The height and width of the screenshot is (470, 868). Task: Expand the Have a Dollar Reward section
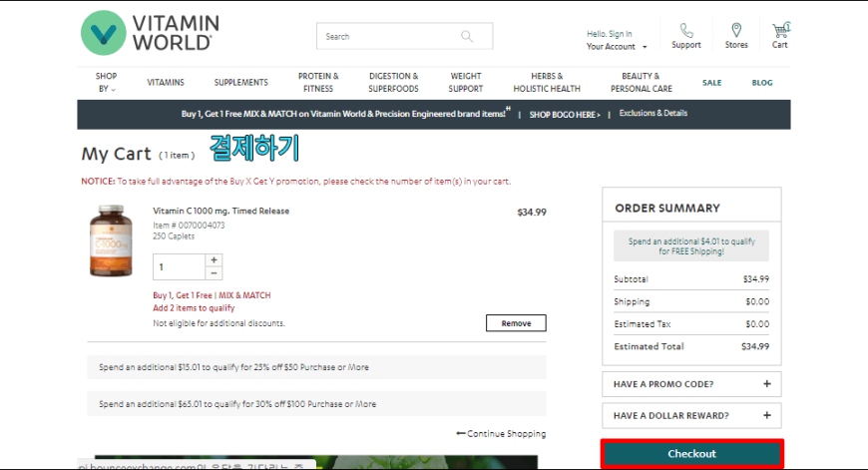(691, 416)
